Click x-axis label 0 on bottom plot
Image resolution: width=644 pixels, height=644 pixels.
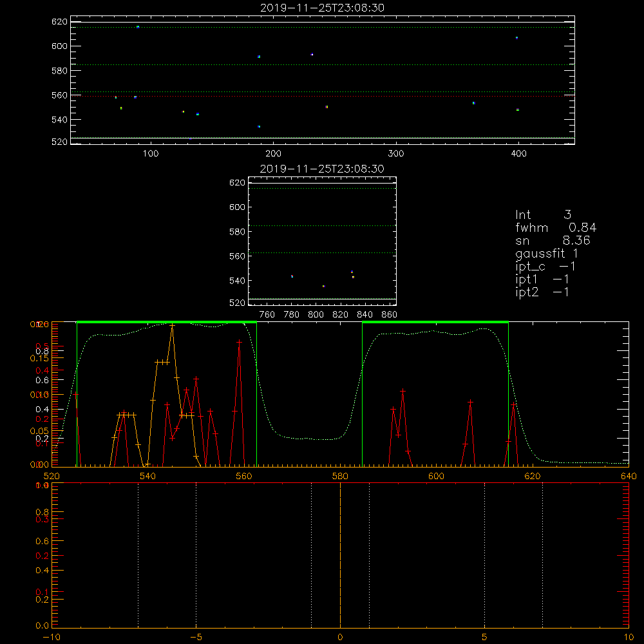pyautogui.click(x=340, y=637)
